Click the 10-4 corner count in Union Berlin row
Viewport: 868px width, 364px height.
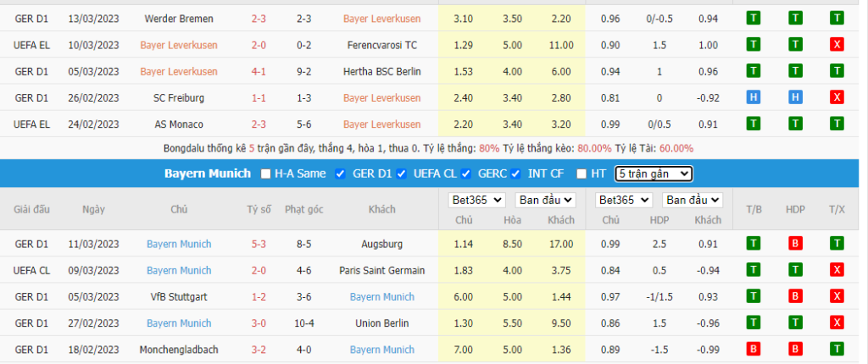[304, 323]
